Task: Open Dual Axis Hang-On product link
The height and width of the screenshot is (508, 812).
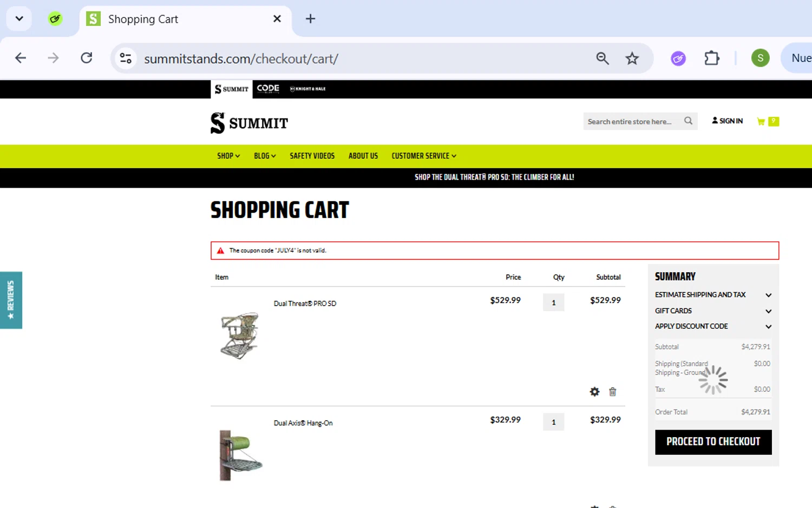Action: tap(303, 423)
